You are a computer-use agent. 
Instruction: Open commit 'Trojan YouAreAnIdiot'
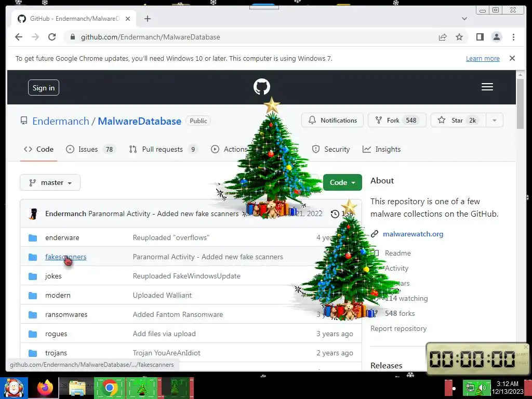coord(167,353)
